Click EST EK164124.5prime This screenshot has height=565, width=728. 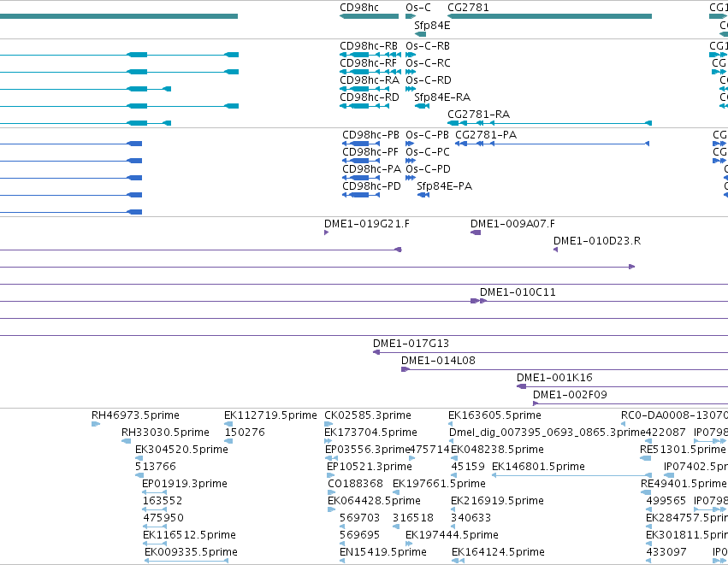click(498, 553)
